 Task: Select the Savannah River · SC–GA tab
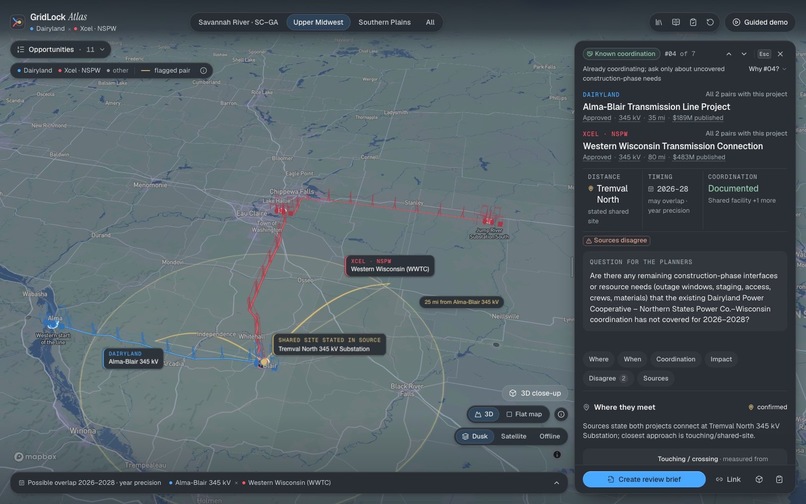click(x=238, y=22)
